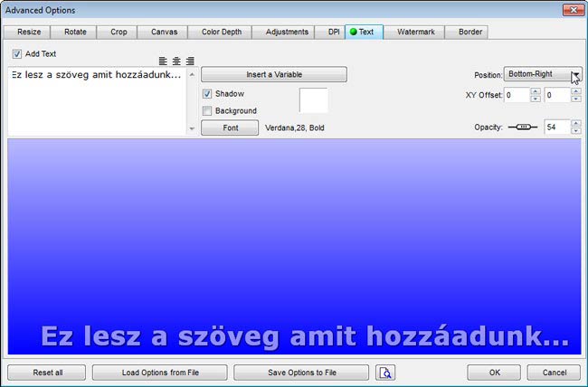Image resolution: width=588 pixels, height=387 pixels.
Task: Increase the X offset value
Action: [535, 90]
